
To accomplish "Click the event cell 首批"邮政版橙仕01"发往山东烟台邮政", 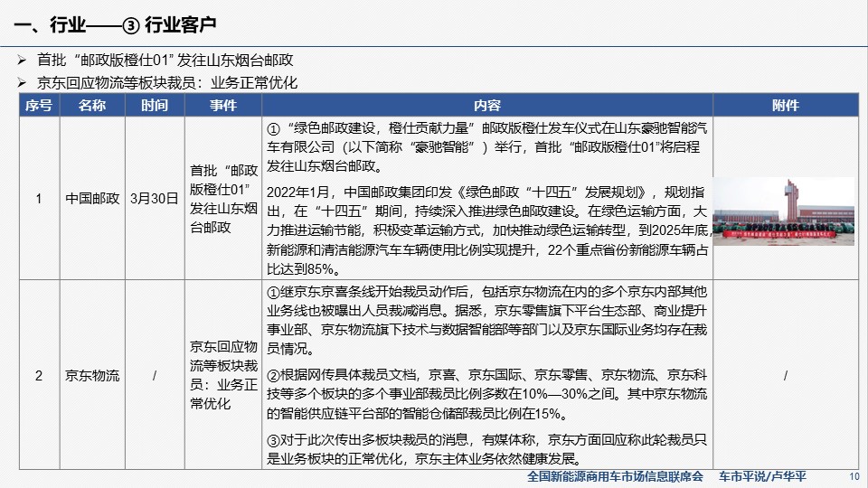I will click(223, 198).
